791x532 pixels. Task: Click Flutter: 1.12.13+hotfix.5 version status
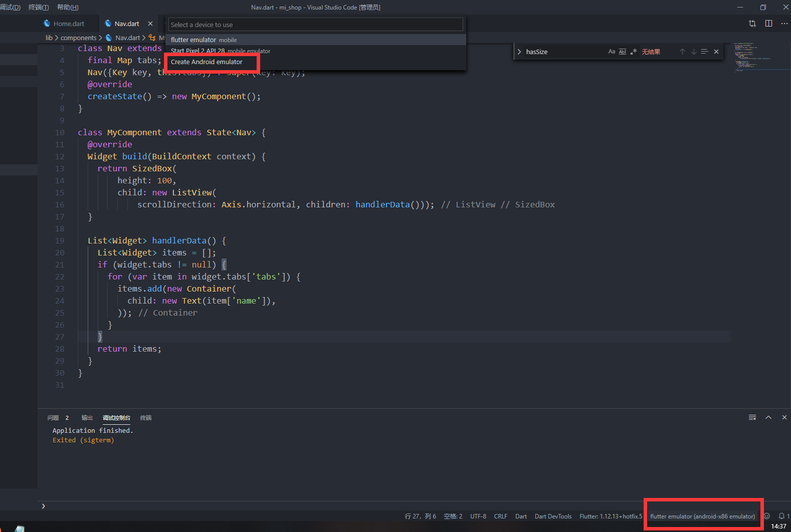click(x=611, y=516)
